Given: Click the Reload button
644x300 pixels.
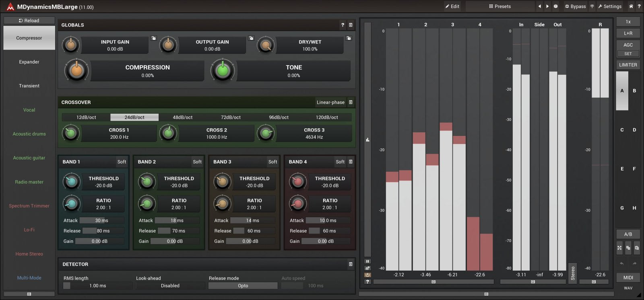Looking at the screenshot, I should click(x=29, y=21).
